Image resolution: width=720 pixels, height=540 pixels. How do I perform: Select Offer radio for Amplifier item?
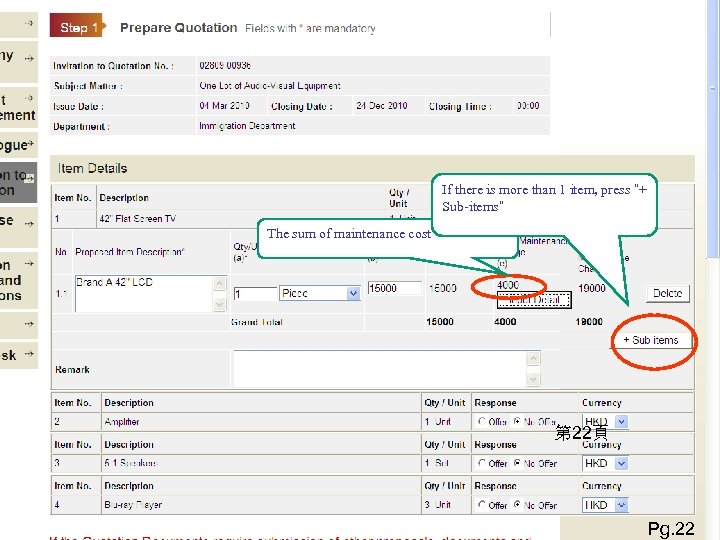[x=482, y=421]
